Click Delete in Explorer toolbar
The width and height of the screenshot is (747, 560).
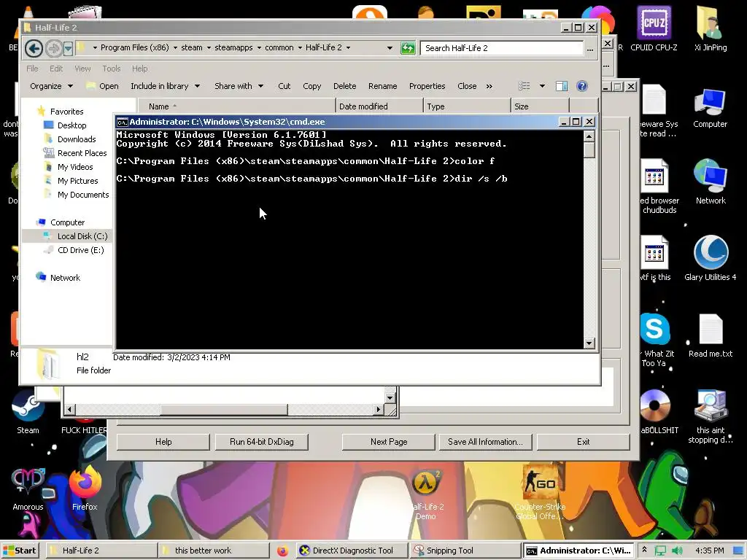click(345, 86)
